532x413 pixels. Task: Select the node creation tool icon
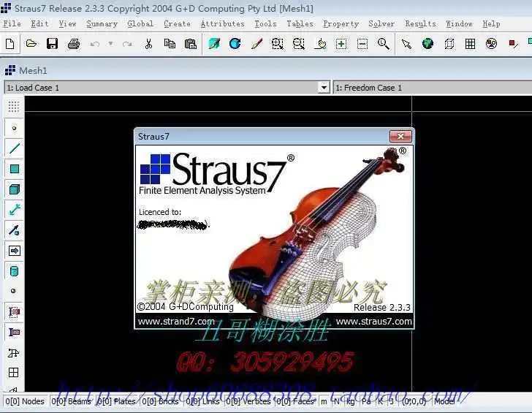click(x=14, y=128)
